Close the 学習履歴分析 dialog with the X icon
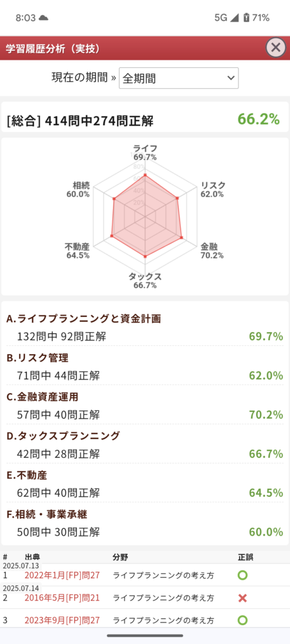Screen dimensions: 290x644 [x=276, y=47]
